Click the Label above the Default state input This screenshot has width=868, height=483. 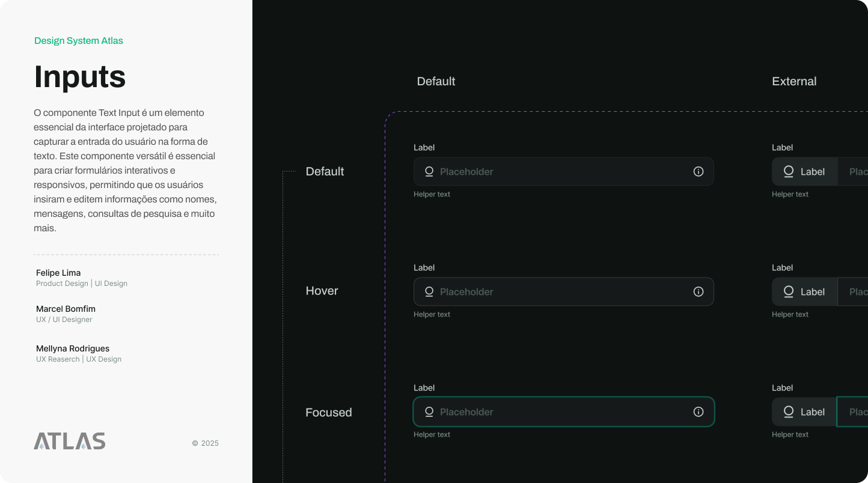coord(424,147)
